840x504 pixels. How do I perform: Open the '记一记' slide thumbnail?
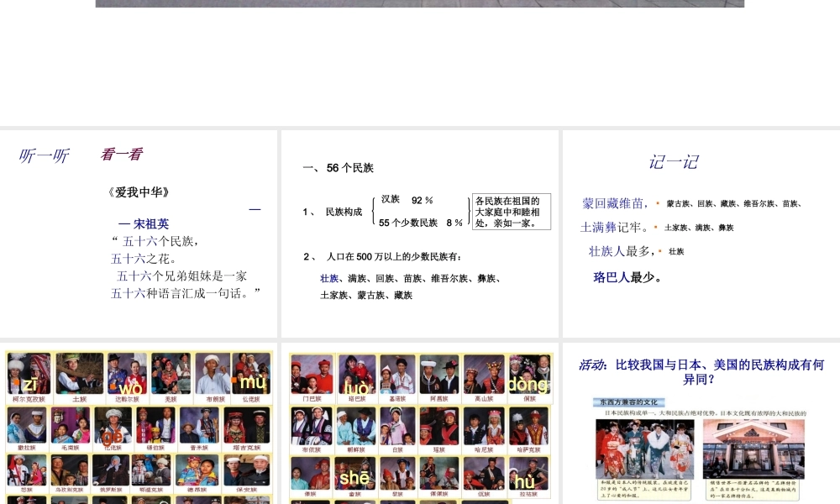click(701, 234)
